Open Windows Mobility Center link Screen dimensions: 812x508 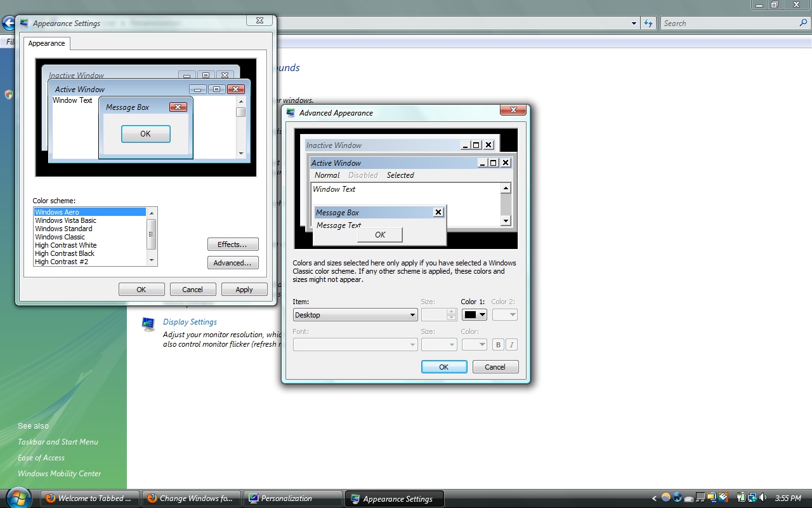[60, 474]
